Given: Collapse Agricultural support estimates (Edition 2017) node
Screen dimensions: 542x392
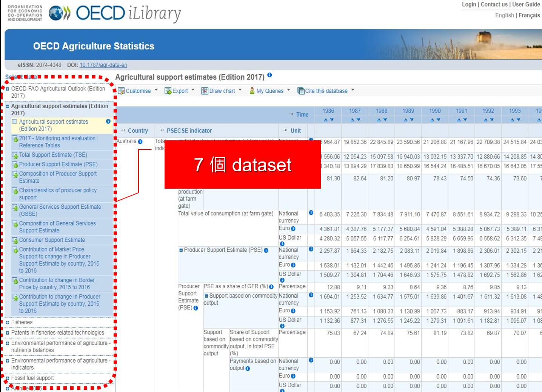Looking at the screenshot, I should (x=8, y=107).
